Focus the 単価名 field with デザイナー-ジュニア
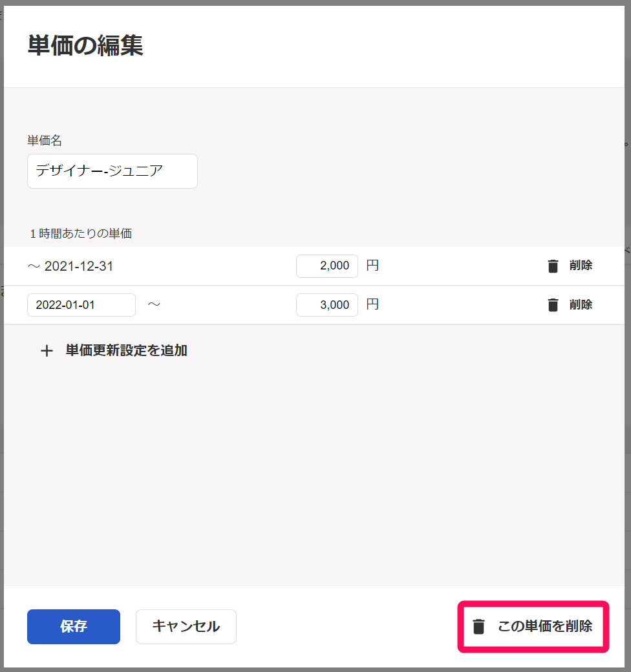The width and height of the screenshot is (631, 672). coord(112,171)
